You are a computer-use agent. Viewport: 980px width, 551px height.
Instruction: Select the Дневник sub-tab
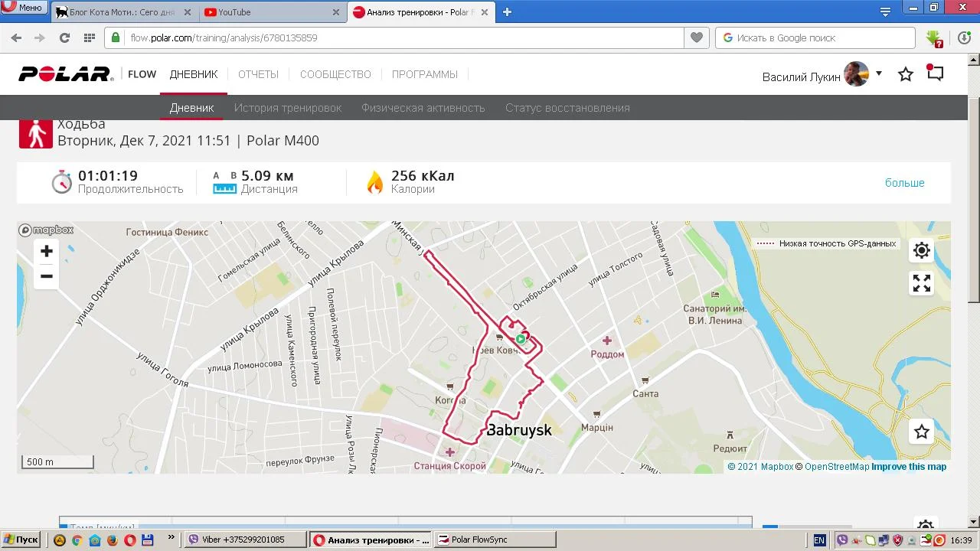coord(191,108)
